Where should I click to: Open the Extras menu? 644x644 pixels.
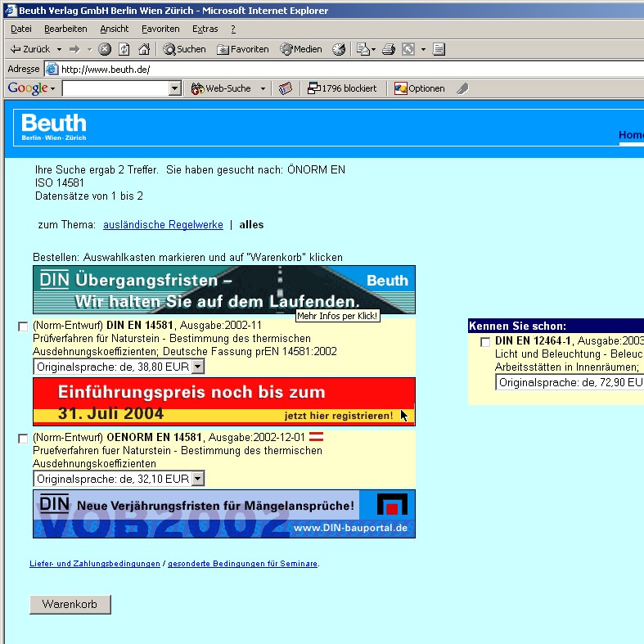click(x=205, y=29)
